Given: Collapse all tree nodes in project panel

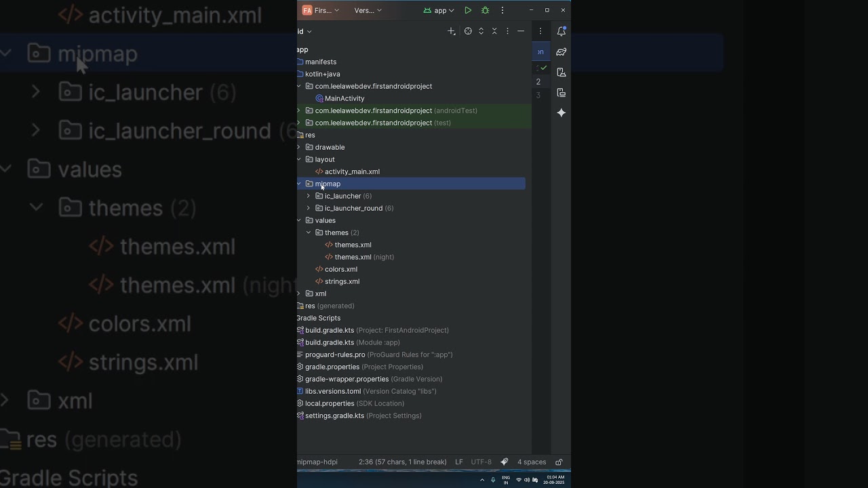Looking at the screenshot, I should tap(494, 31).
